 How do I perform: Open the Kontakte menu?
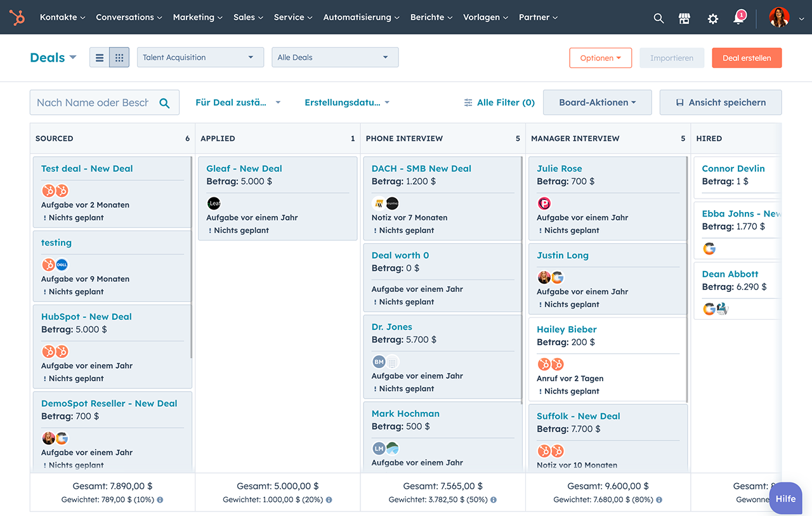[62, 18]
